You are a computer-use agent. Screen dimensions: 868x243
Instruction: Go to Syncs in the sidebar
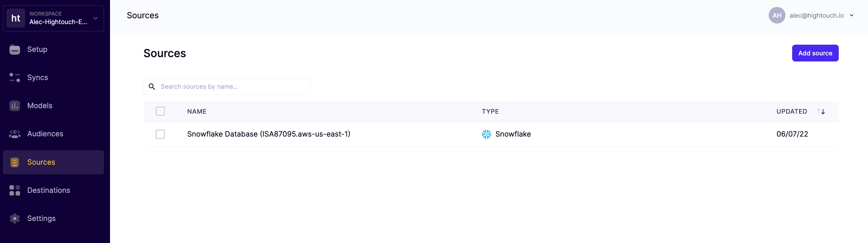pyautogui.click(x=37, y=78)
